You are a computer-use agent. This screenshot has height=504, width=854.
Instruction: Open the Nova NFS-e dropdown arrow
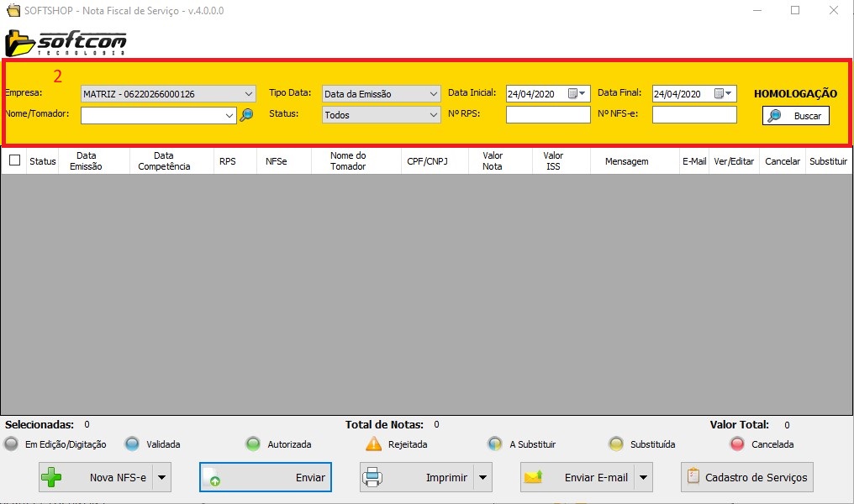pyautogui.click(x=161, y=477)
